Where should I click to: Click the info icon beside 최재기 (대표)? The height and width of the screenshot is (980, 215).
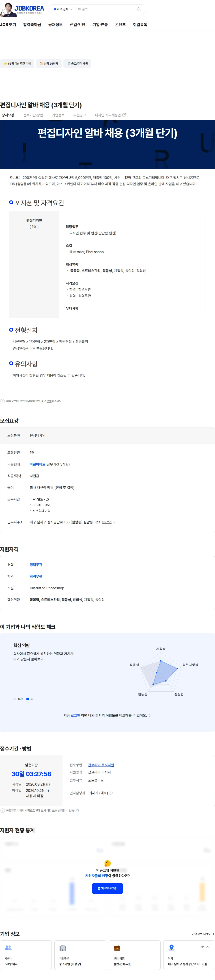[111, 793]
